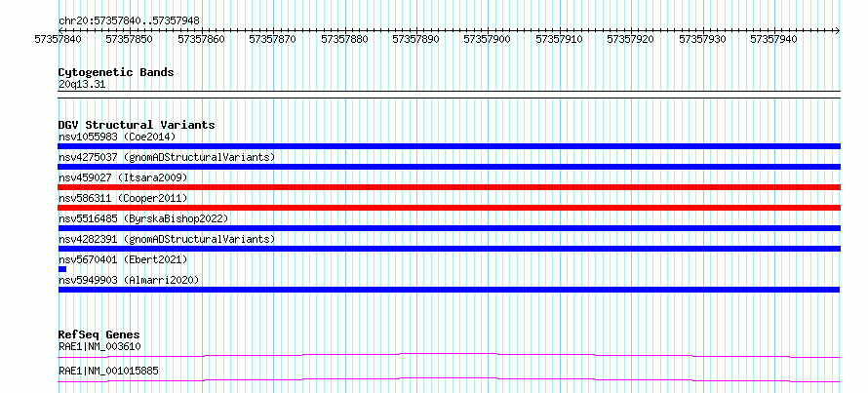Click the magenta RAE1|NM_001015885 intron line

coord(449,379)
